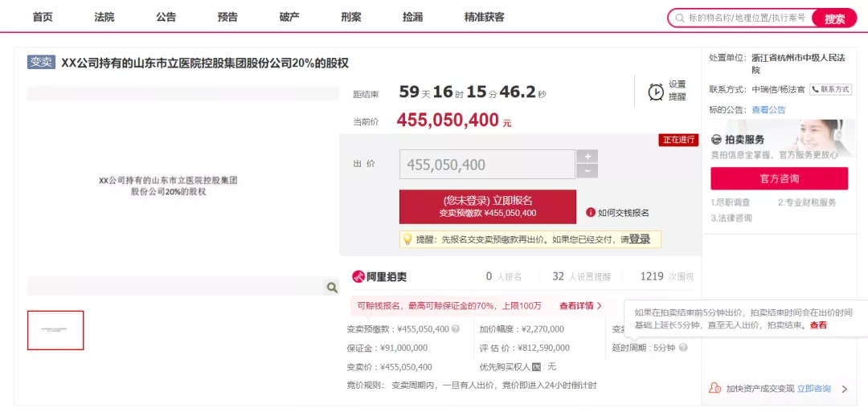Decrease bid with the minus button
This screenshot has height=412, width=868.
click(x=587, y=171)
